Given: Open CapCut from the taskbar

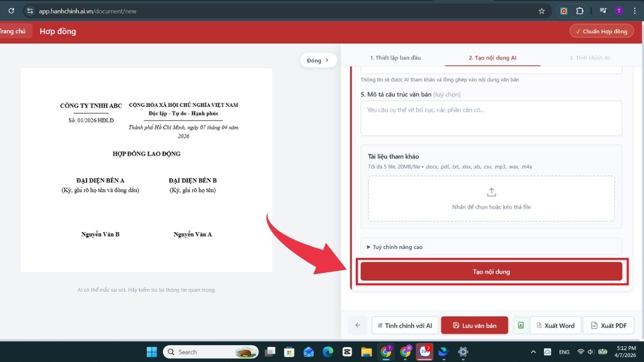Looking at the screenshot, I should (347, 352).
